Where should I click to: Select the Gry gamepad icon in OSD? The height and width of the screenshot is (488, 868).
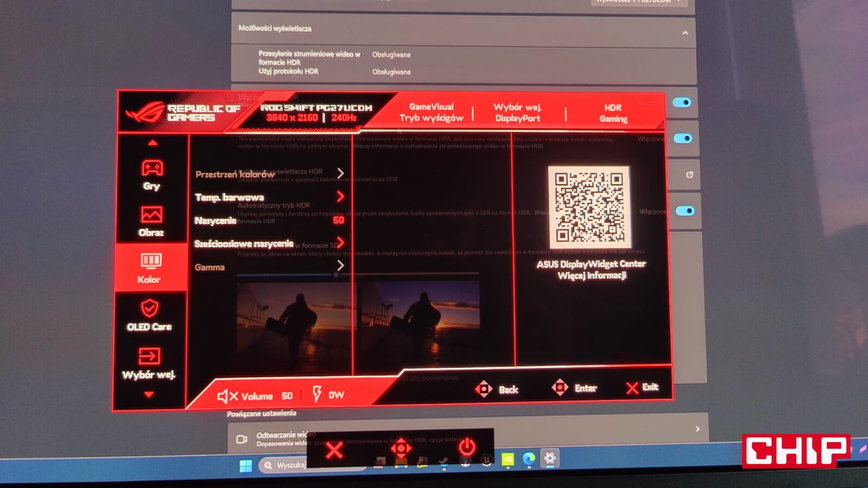(x=152, y=169)
